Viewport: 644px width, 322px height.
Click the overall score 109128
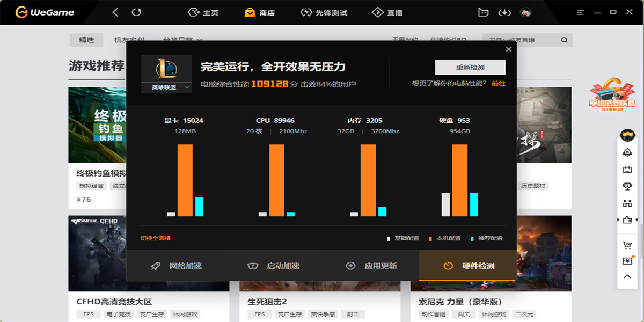(270, 84)
